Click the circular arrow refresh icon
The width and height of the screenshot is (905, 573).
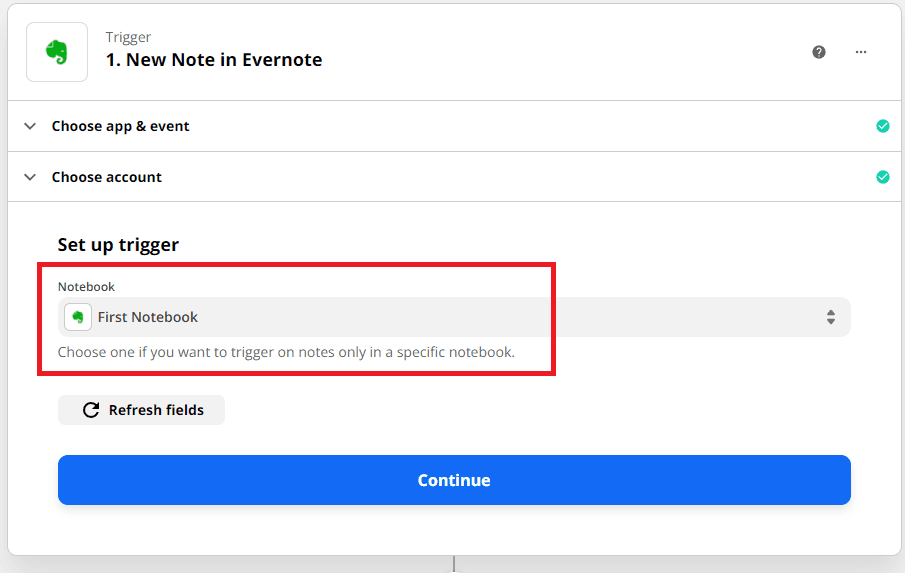[91, 410]
